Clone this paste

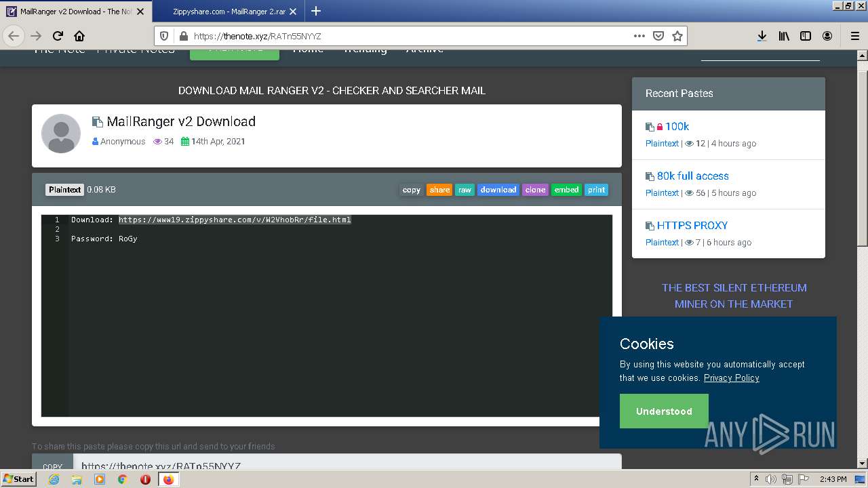535,190
